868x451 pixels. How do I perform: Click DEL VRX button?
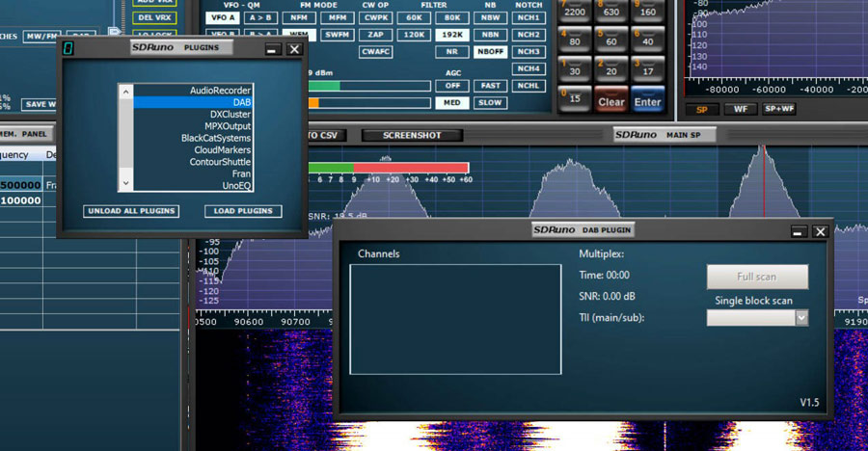pyautogui.click(x=154, y=17)
